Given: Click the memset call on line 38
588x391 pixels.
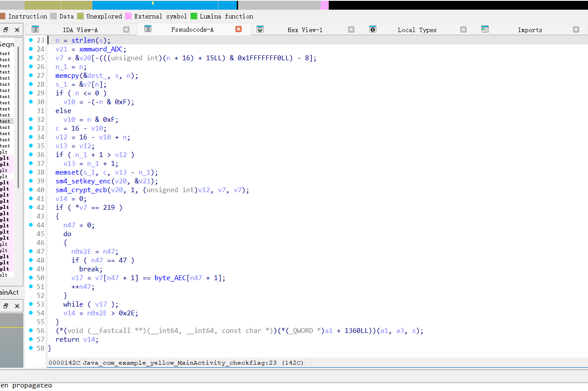Looking at the screenshot, I should click(67, 172).
